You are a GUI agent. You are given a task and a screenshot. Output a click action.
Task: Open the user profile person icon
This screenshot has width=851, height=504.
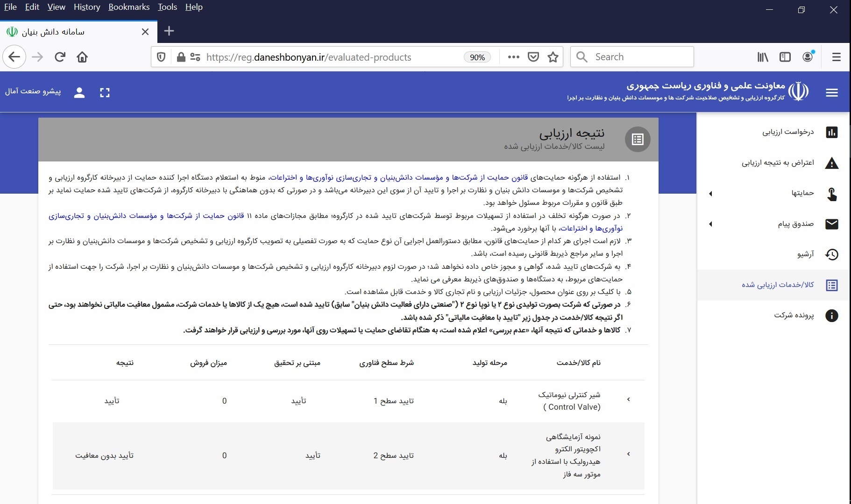click(x=79, y=92)
